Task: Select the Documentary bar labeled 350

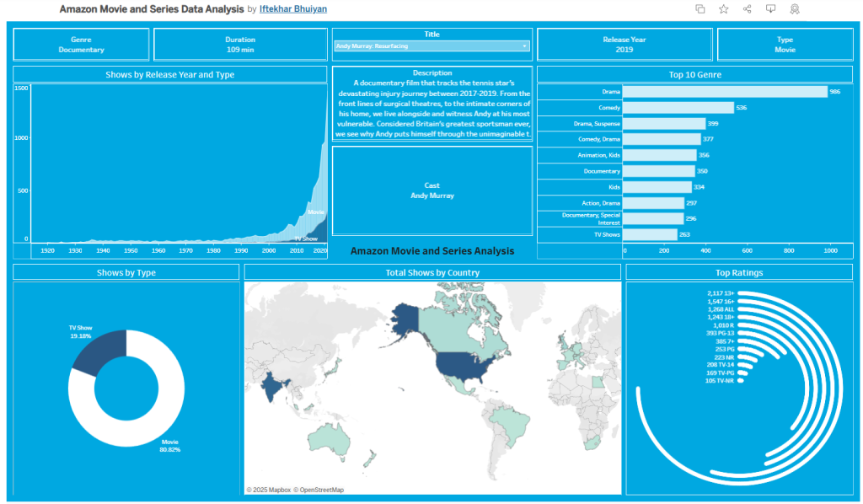Action: tap(659, 171)
